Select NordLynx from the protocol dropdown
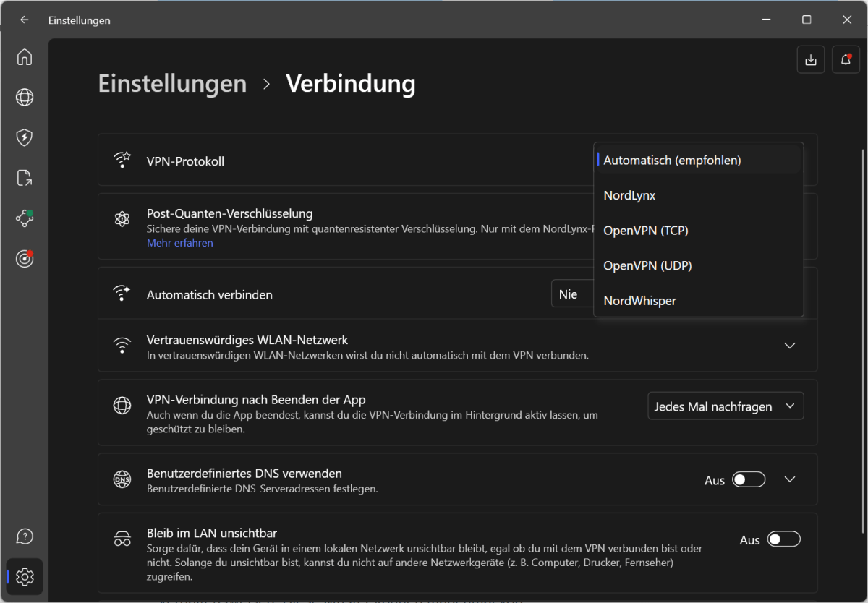The image size is (868, 603). click(629, 195)
